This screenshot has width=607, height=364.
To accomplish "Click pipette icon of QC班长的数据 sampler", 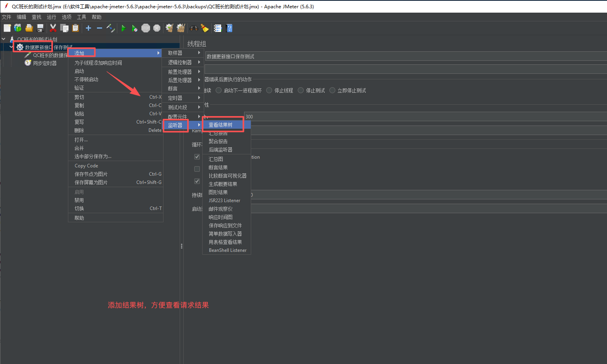I will pyautogui.click(x=28, y=55).
